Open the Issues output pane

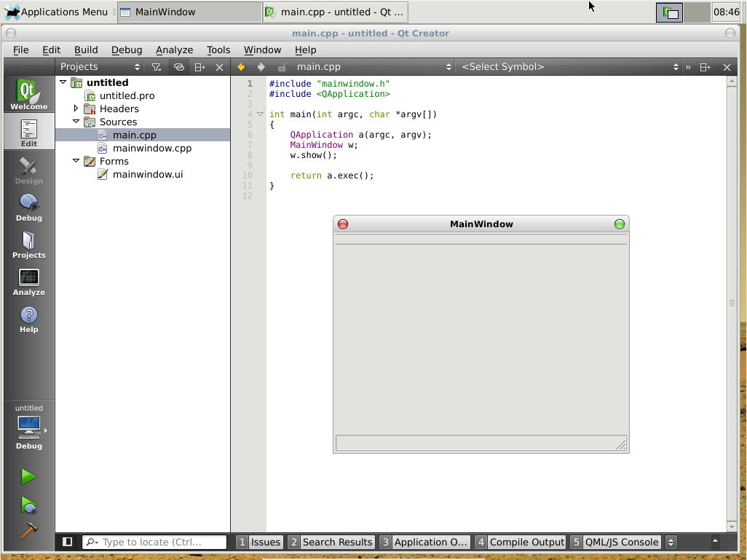(260, 542)
